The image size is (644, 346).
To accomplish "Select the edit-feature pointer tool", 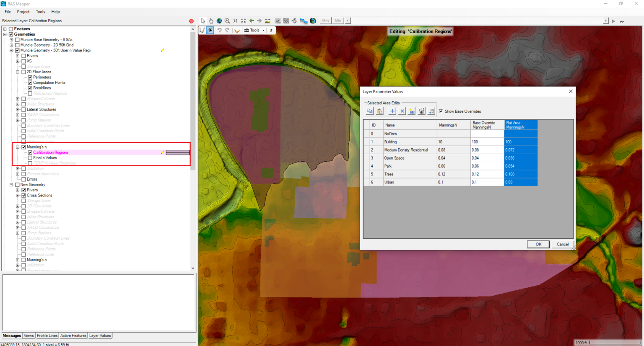I will pos(210,30).
